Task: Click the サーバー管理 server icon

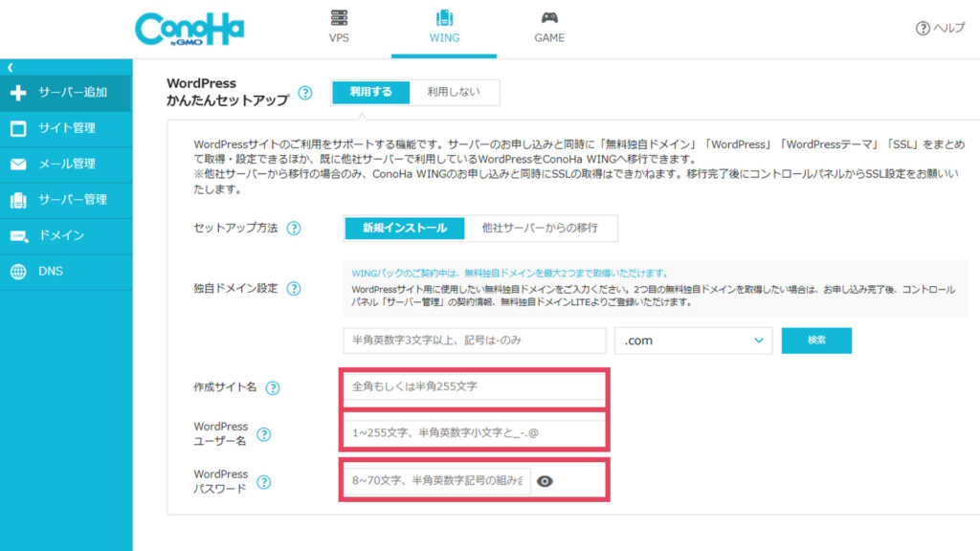Action: 18,200
